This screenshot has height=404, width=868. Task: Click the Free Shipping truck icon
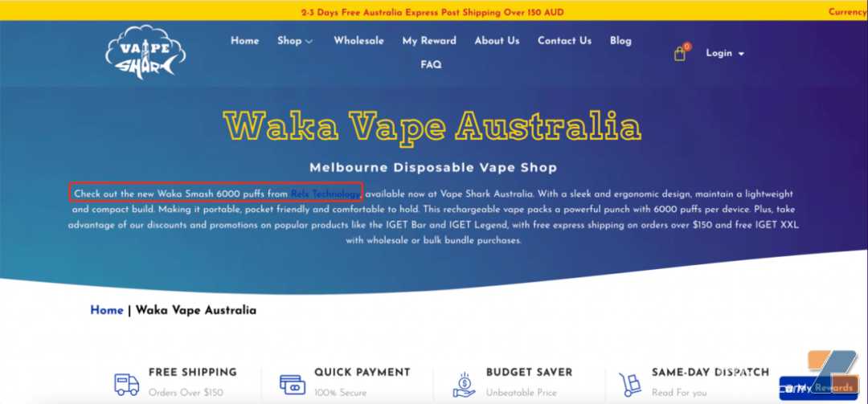pos(127,384)
